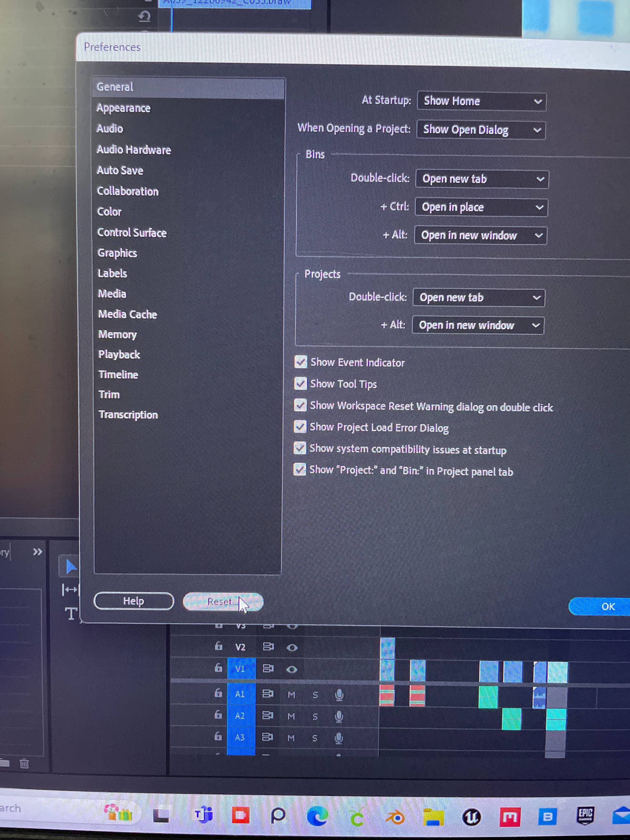Select Media Cache preferences category
Viewport: 630px width, 840px height.
(127, 314)
